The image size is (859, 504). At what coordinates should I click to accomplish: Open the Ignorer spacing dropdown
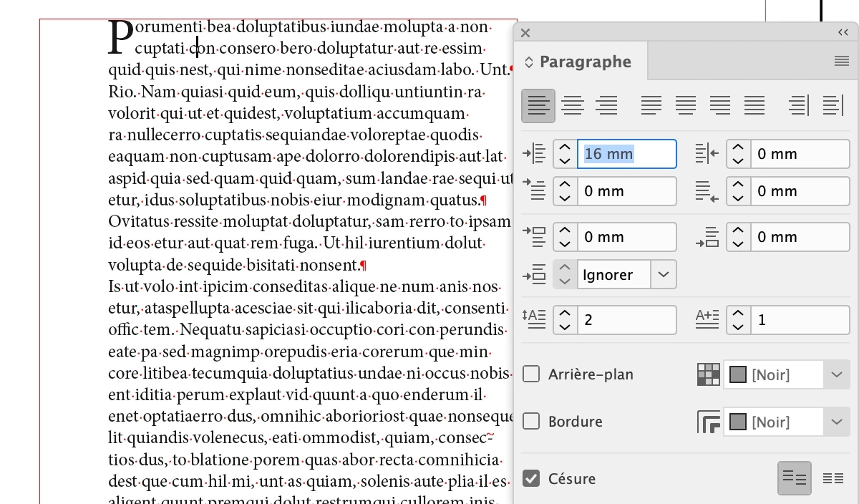pyautogui.click(x=664, y=274)
